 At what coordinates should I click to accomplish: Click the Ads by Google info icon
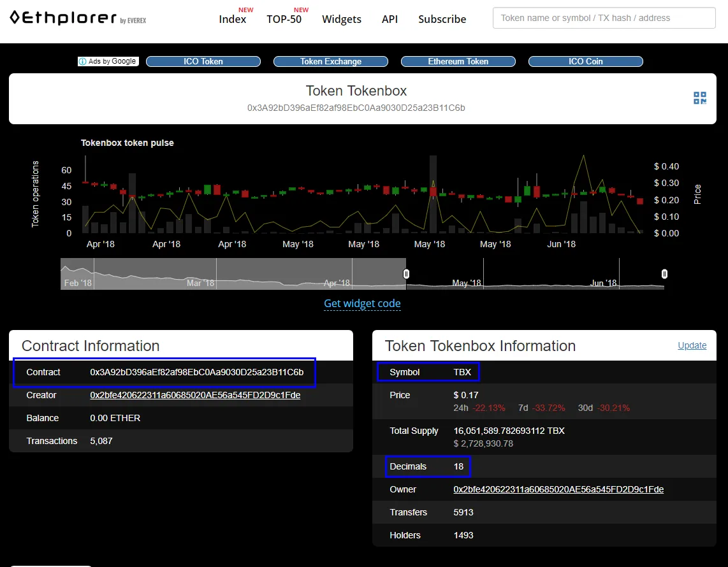pyautogui.click(x=82, y=61)
